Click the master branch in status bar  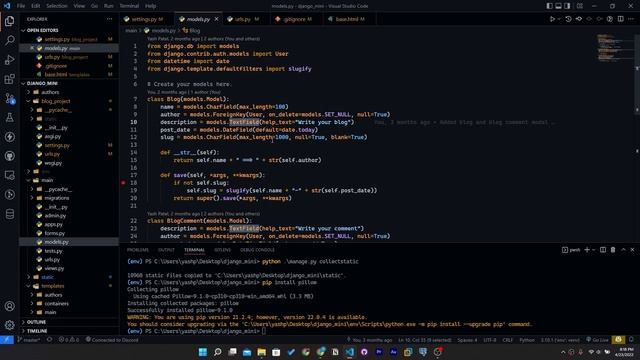(x=28, y=340)
